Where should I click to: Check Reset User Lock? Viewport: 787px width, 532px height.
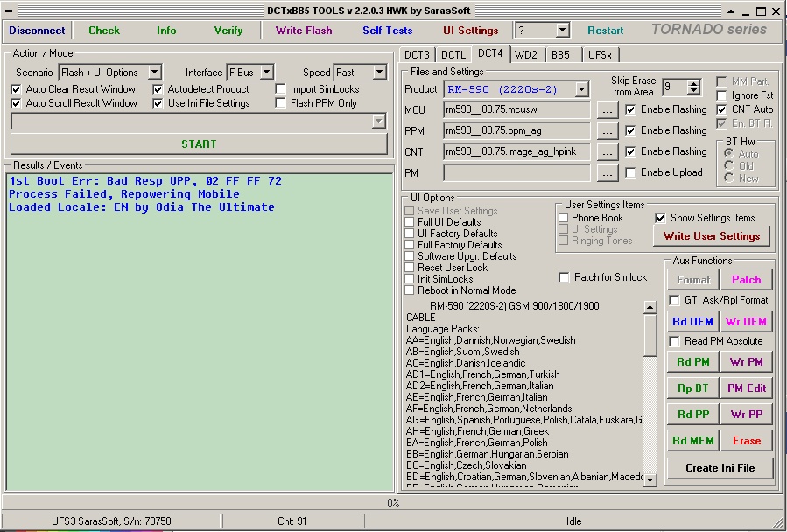pos(410,268)
